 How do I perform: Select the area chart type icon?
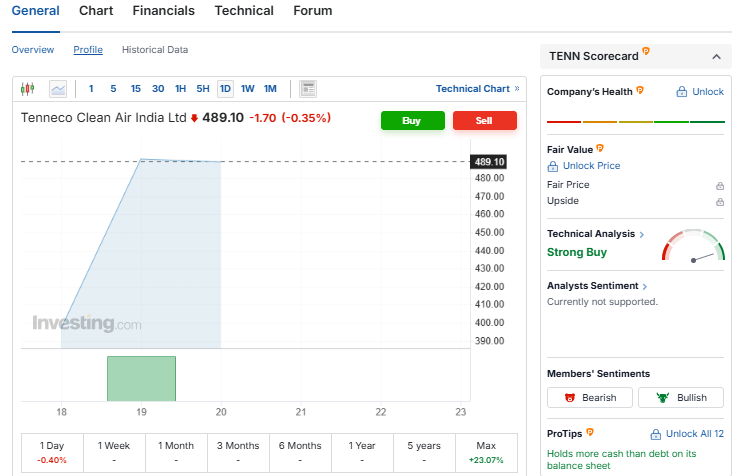click(x=58, y=89)
